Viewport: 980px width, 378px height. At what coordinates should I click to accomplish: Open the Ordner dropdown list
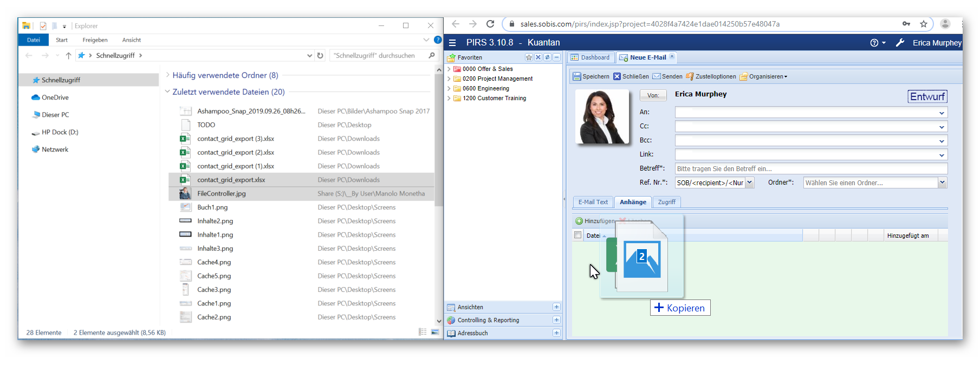pos(942,183)
